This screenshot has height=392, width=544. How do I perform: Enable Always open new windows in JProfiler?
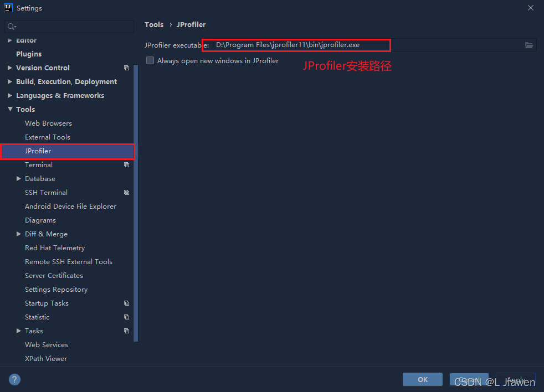tap(150, 60)
